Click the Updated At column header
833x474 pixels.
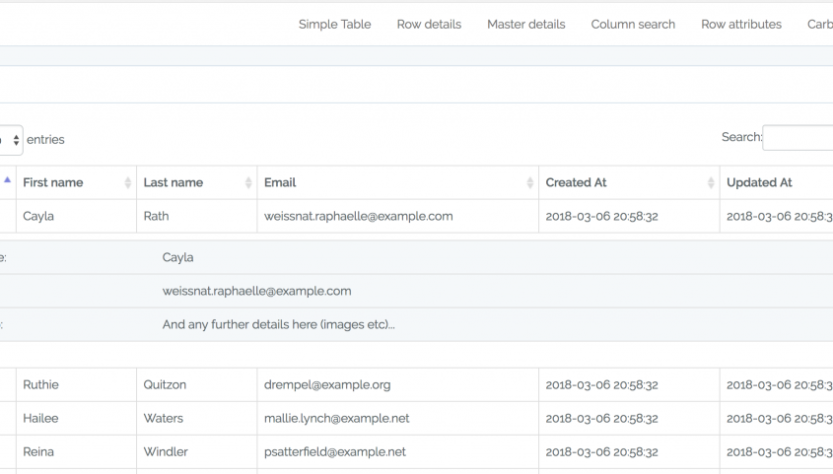click(777, 183)
